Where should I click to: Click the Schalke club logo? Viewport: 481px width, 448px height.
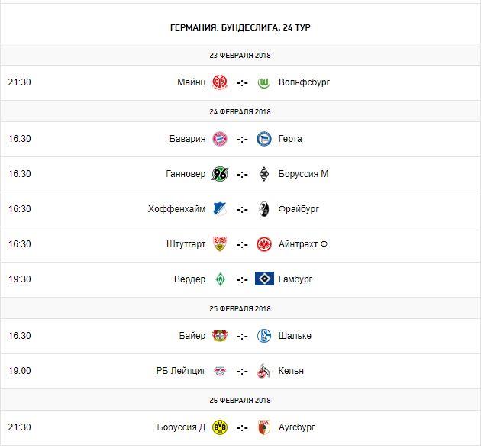tap(265, 336)
